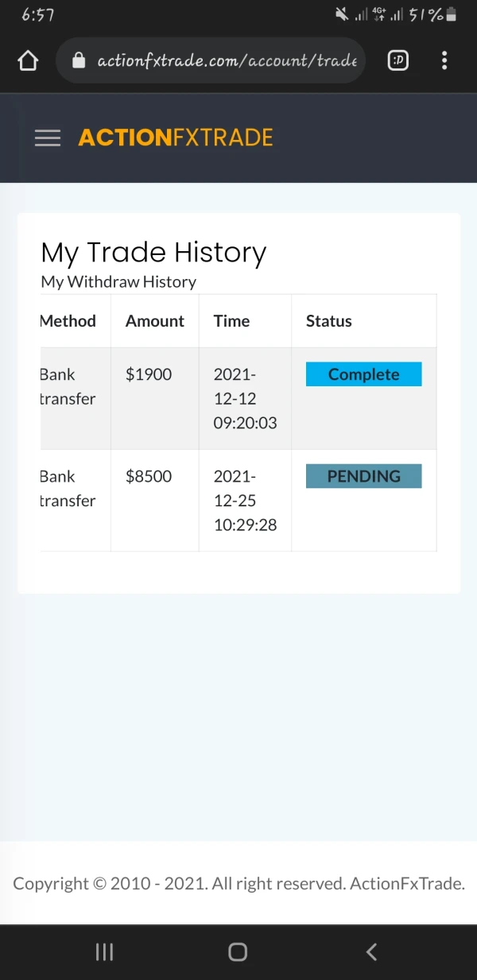Click the blue Complete status badge
This screenshot has width=477, height=980.
[x=363, y=374]
